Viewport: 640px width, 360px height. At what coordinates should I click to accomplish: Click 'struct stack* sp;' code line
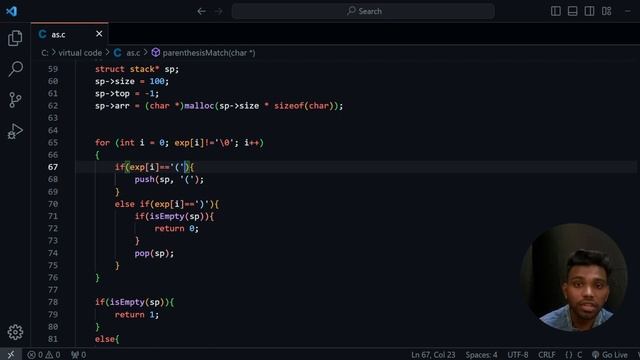137,69
